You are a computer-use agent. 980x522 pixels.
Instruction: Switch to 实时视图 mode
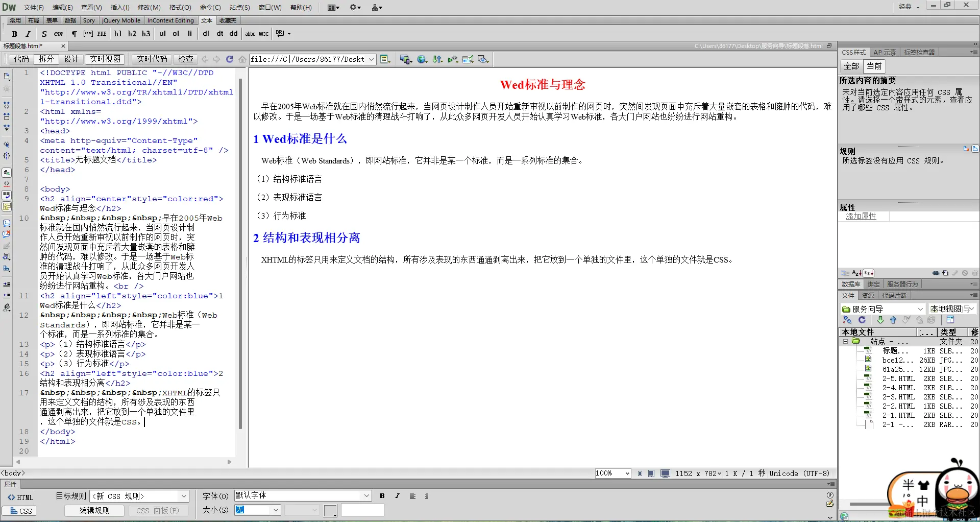[x=105, y=59]
